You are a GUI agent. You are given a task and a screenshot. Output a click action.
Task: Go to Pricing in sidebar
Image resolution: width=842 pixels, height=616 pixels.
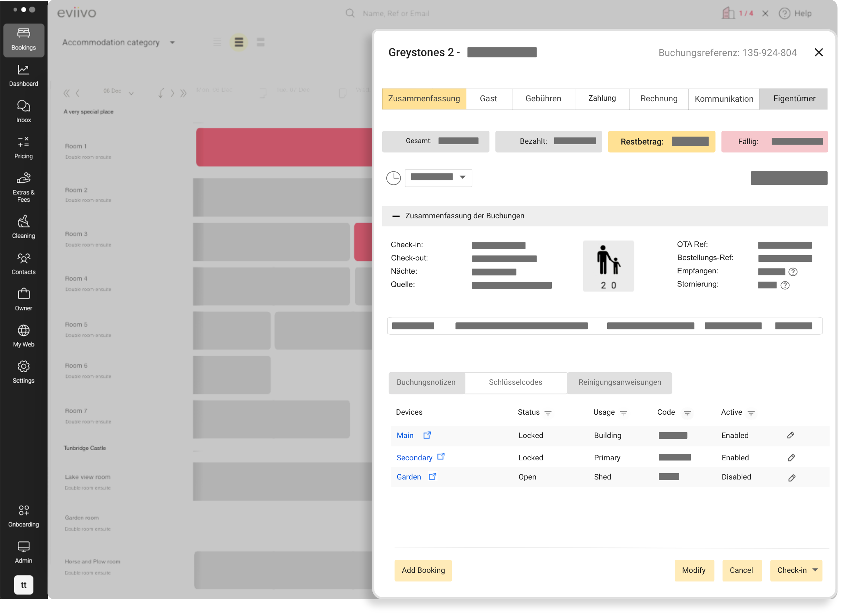[23, 147]
